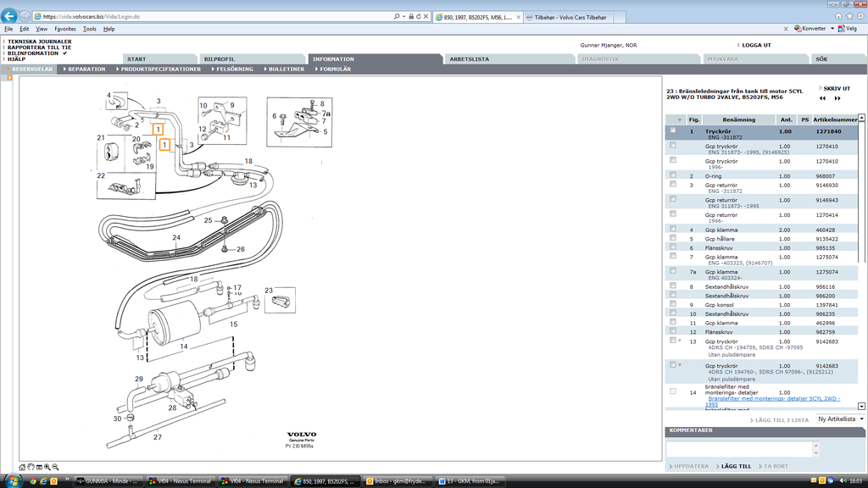
Task: Click the address bar search magnifier icon
Action: [397, 17]
